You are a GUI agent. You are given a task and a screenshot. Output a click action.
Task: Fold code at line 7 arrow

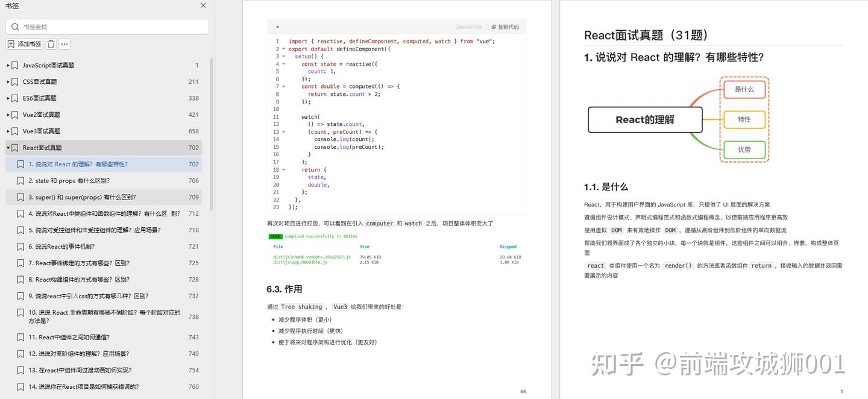[x=284, y=86]
